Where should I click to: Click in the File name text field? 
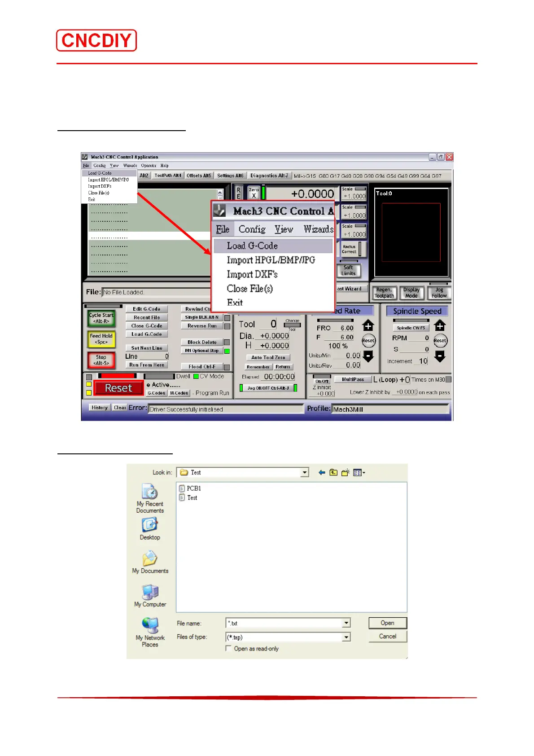284,623
